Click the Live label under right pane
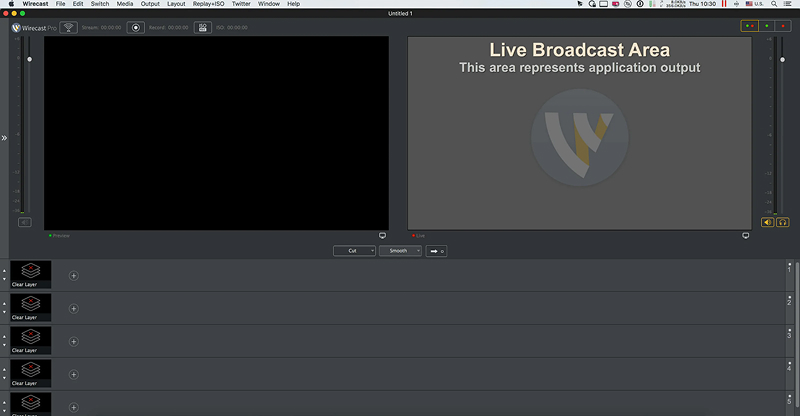Viewport: 800px width, 416px height. click(x=418, y=236)
